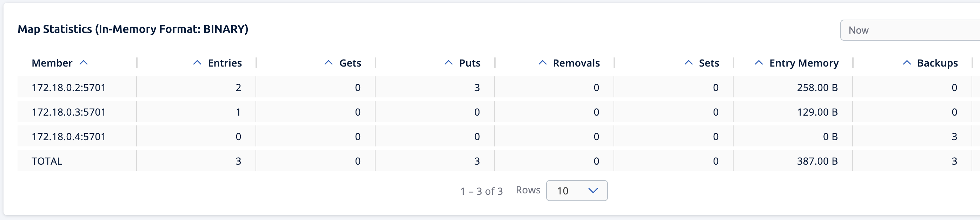Click the Backups column header text
The width and height of the screenshot is (980, 220).
(x=937, y=63)
